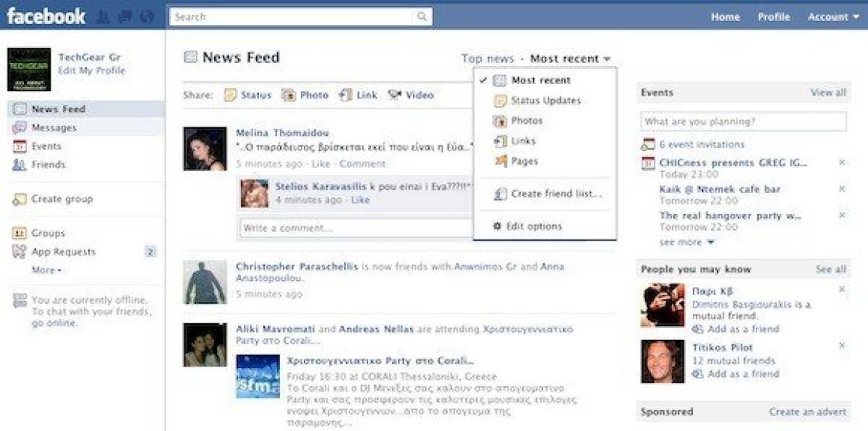Image resolution: width=868 pixels, height=431 pixels.
Task: Click the Status share icon
Action: coord(231,95)
